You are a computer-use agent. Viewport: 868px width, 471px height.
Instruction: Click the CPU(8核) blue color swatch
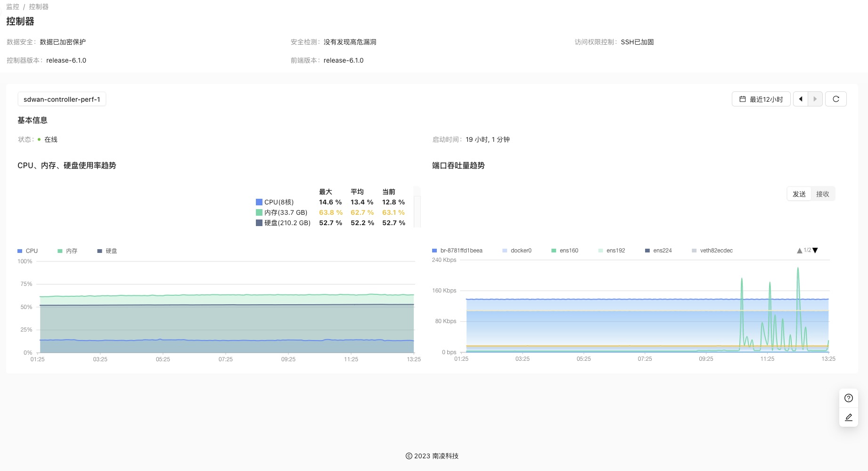click(259, 202)
